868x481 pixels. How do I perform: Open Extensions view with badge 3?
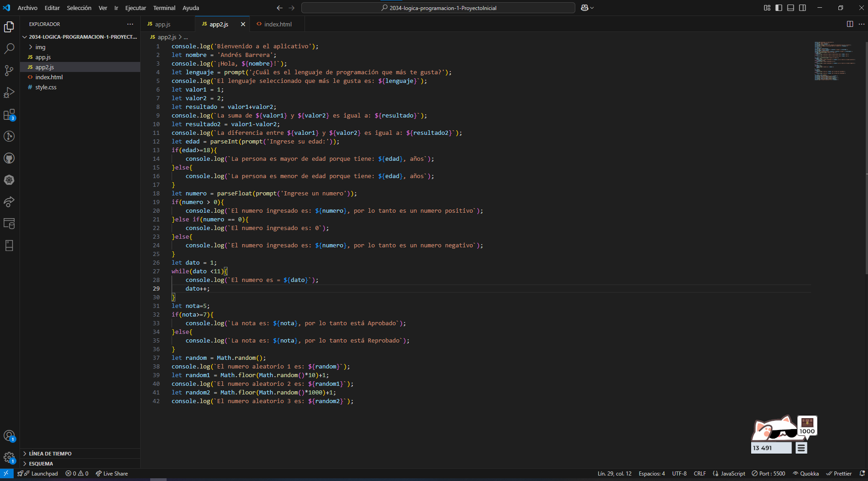coord(9,114)
